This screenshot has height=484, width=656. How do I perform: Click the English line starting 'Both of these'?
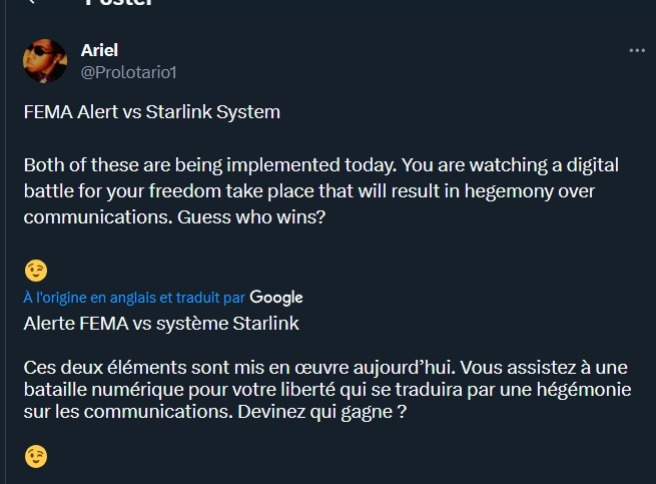[x=321, y=165]
